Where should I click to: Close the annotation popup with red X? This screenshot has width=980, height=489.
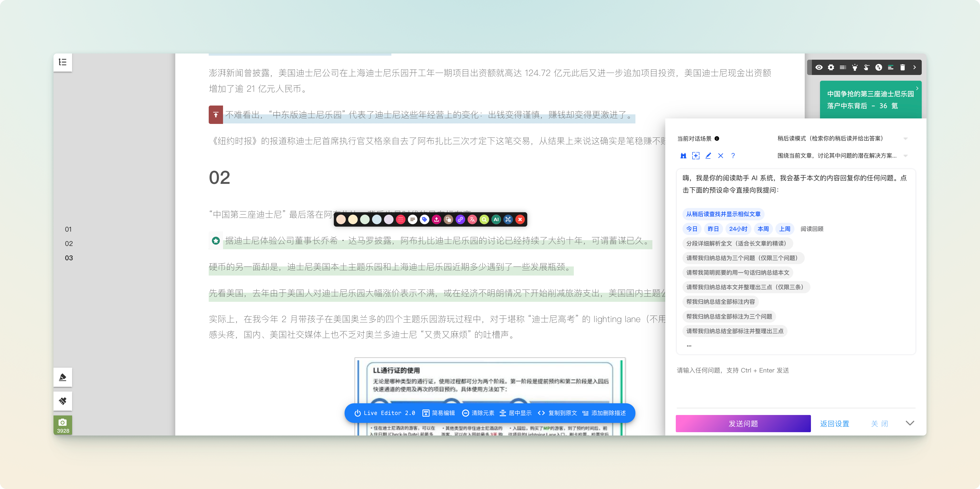520,219
